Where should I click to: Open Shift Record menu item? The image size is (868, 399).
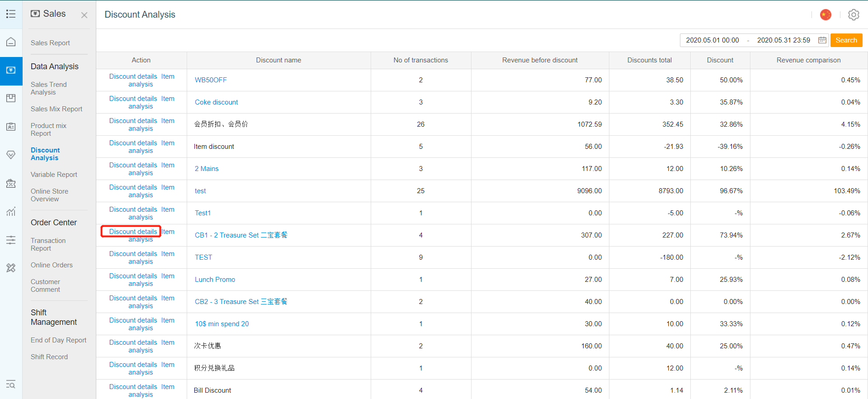click(49, 357)
